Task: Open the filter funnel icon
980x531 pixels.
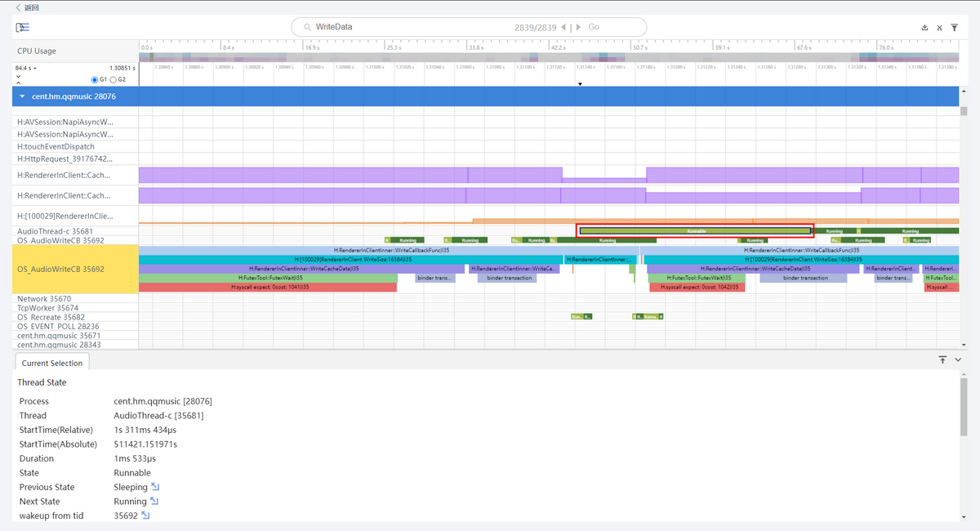Action: (954, 28)
